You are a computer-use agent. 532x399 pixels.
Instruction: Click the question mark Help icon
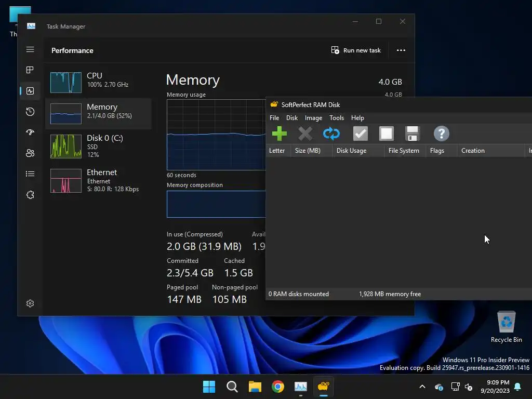tap(442, 134)
